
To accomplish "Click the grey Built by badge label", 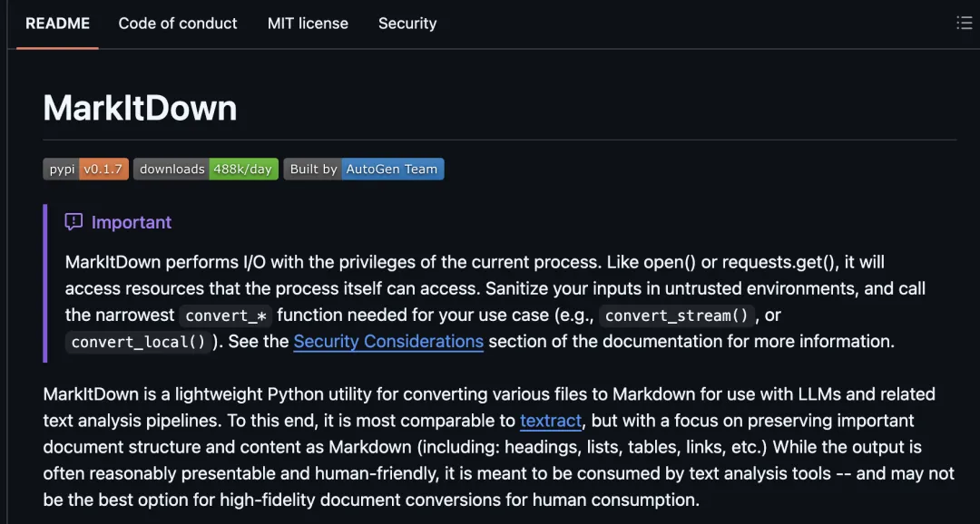I will [313, 170].
